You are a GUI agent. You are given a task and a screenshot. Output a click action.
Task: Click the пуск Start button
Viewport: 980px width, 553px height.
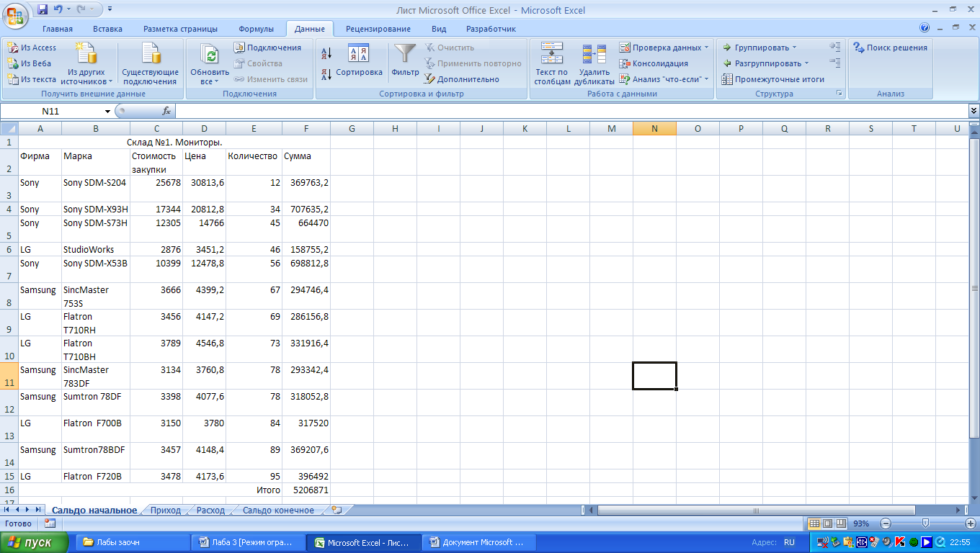tap(34, 542)
